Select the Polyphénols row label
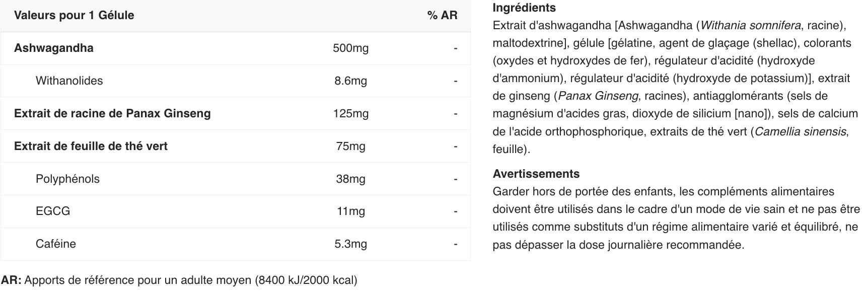Screen dimensions: 868x292 (67, 179)
